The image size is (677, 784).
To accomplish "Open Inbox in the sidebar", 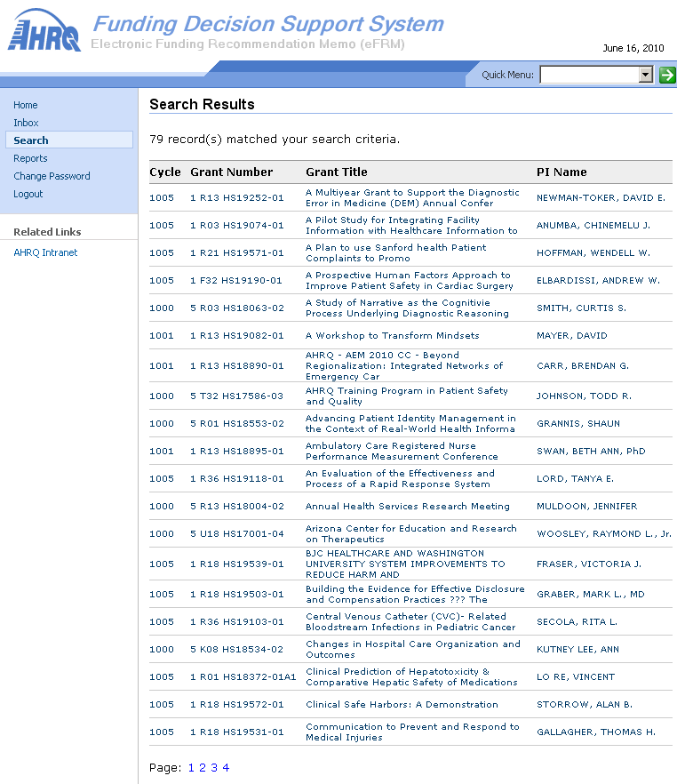I will 26,123.
